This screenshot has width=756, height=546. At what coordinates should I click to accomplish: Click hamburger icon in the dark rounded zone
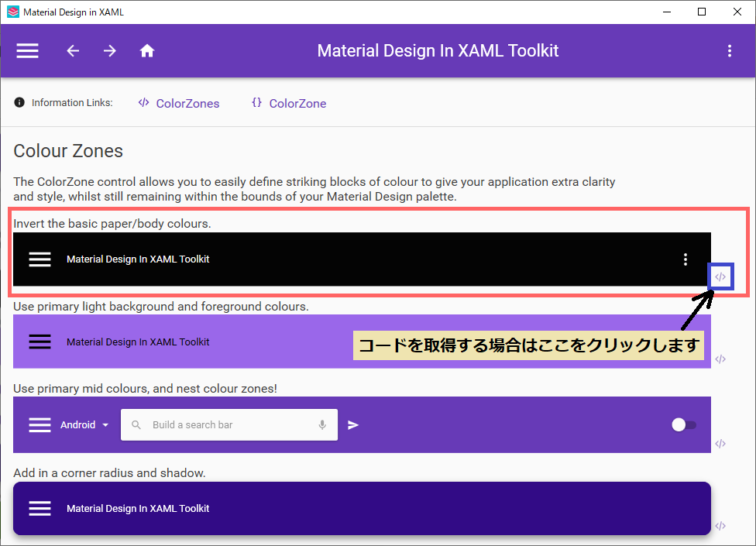pos(40,508)
